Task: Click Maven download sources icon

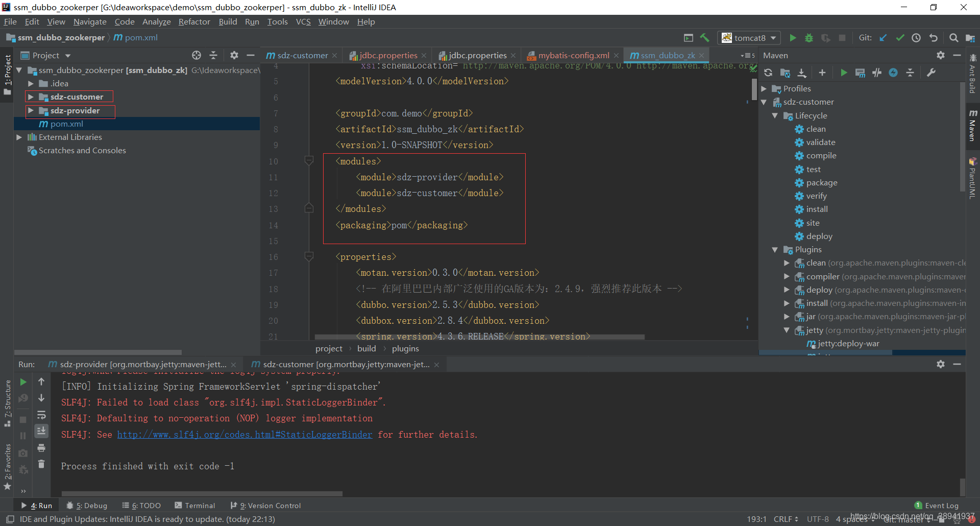Action: click(802, 73)
